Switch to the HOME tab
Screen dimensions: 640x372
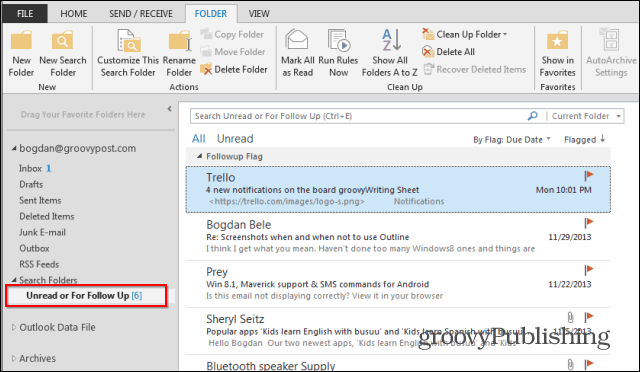coord(73,14)
